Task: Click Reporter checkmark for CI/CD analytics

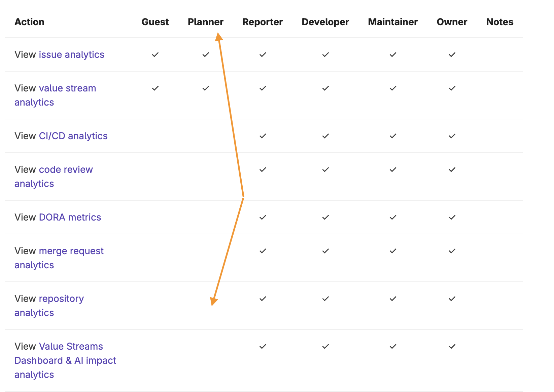Action: click(263, 136)
